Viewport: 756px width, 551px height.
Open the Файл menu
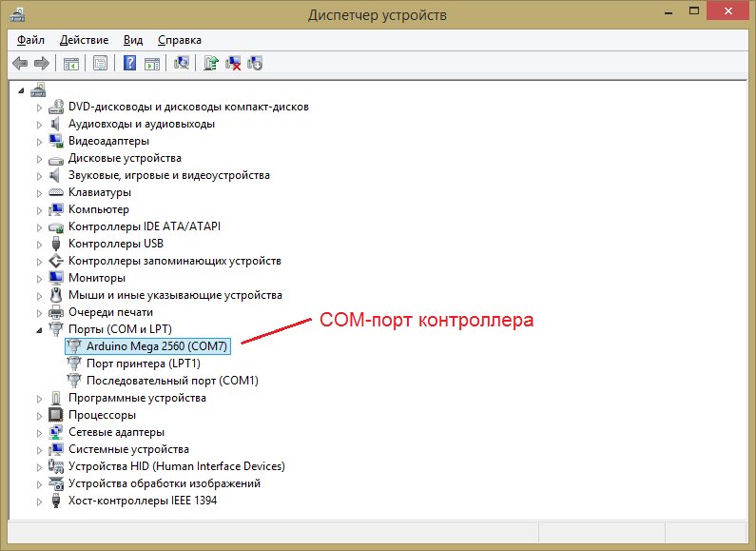click(30, 40)
